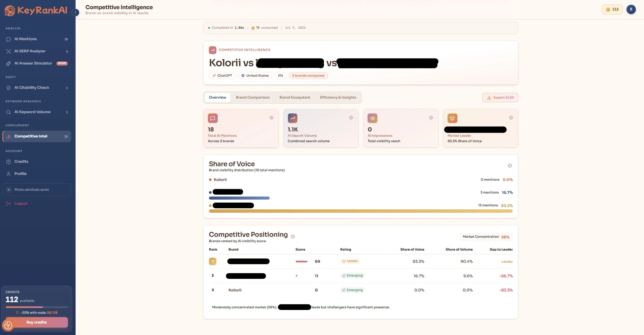Click the AI Mentions speech bubble icon

(x=8, y=39)
